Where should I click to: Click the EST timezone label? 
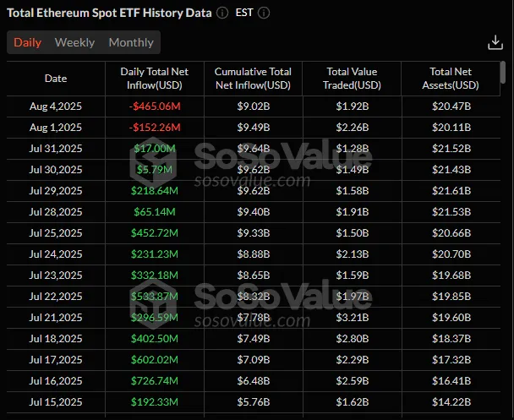coord(244,14)
